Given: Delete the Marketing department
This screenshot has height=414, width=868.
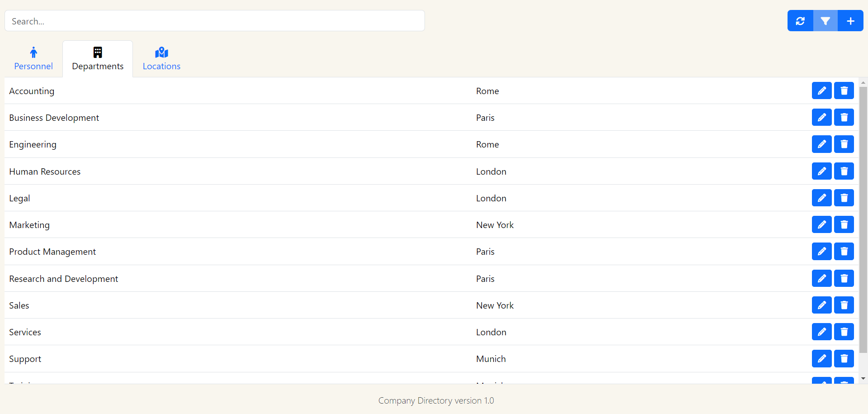Looking at the screenshot, I should click(844, 224).
